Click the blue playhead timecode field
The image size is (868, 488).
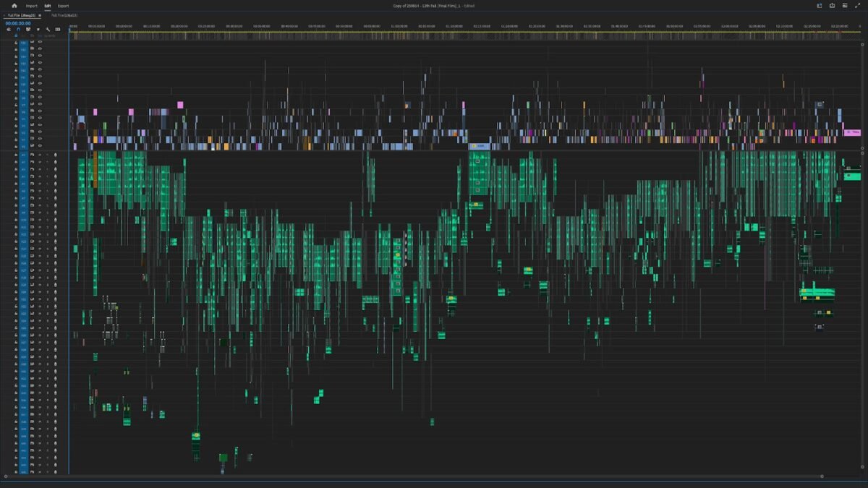pyautogui.click(x=18, y=23)
